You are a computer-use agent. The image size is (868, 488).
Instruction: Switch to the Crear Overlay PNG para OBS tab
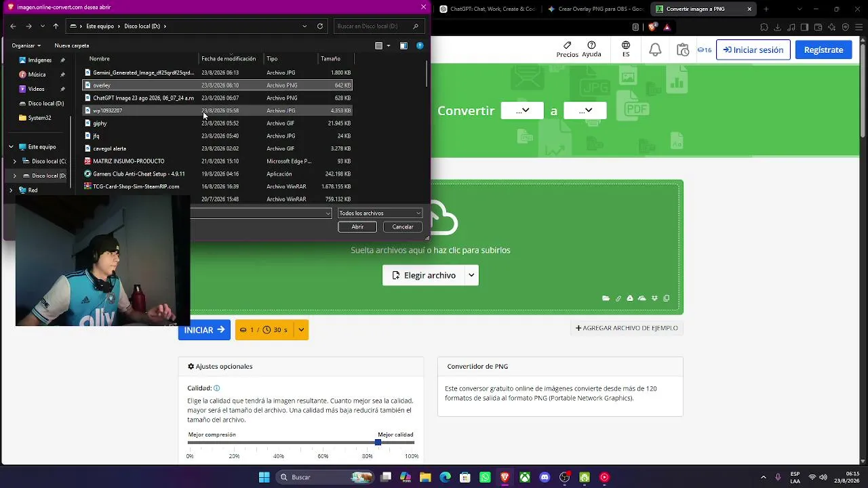pyautogui.click(x=596, y=9)
